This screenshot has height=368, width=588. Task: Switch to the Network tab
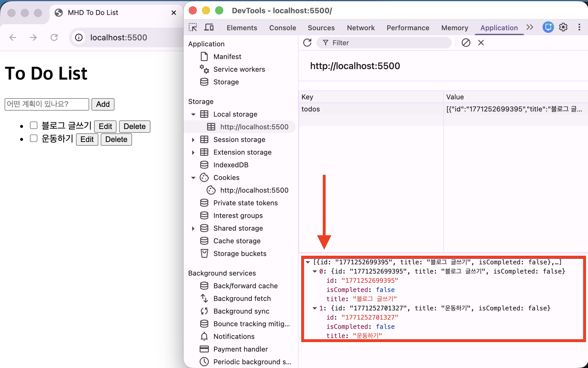point(360,28)
